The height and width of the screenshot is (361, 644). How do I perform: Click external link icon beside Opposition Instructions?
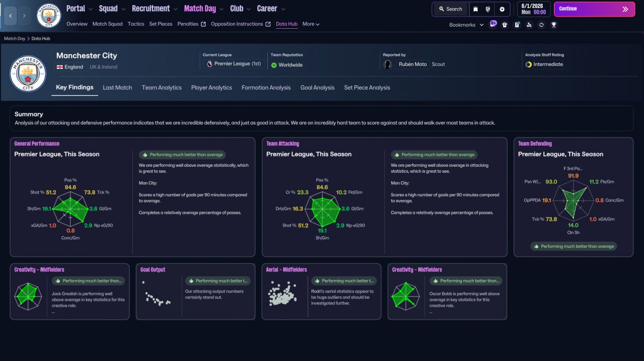click(x=268, y=24)
